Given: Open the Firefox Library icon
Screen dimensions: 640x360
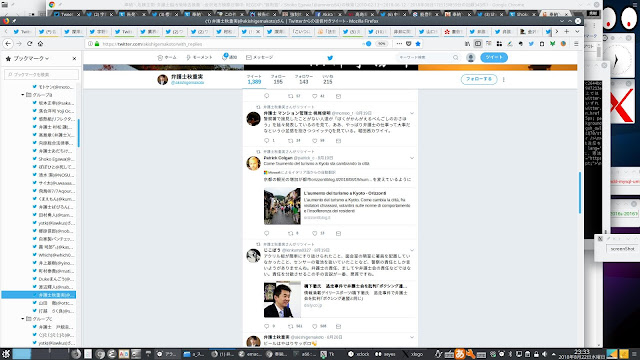Looking at the screenshot, I should [467, 44].
